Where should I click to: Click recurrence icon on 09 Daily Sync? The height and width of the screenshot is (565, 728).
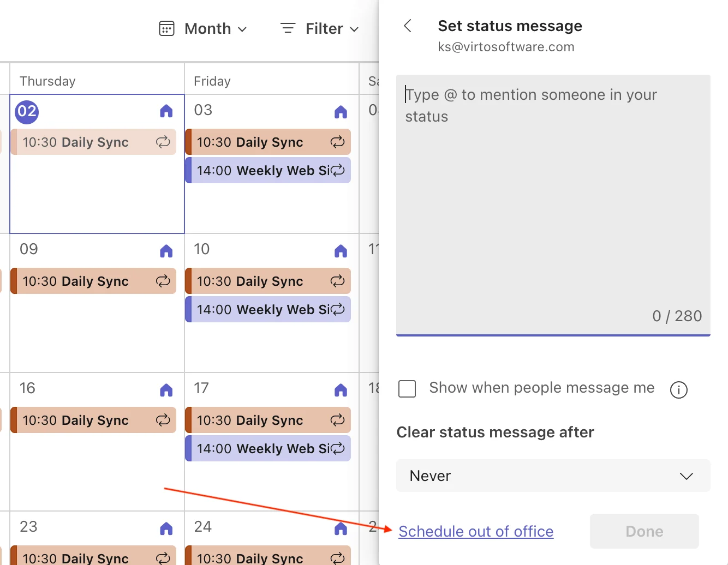(x=163, y=281)
